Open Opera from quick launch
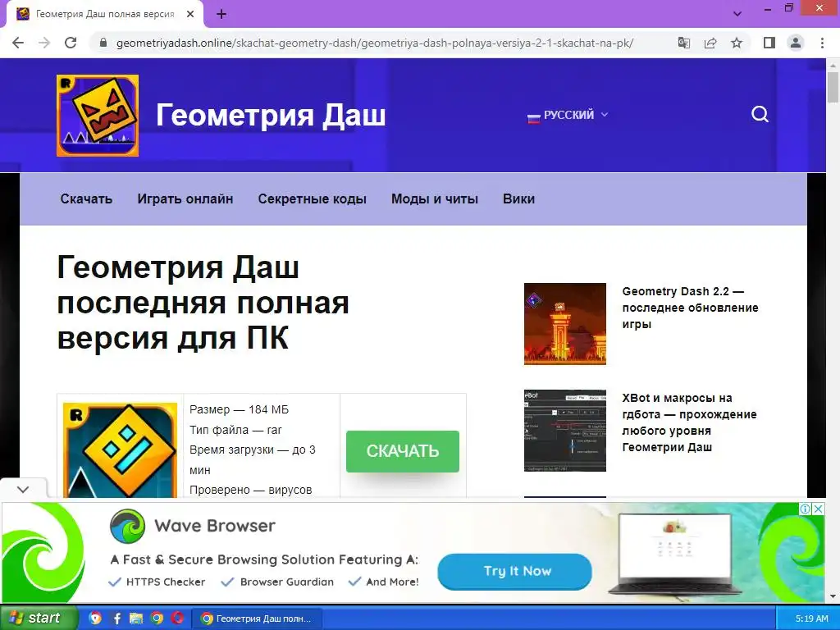The image size is (840, 630). point(178,619)
